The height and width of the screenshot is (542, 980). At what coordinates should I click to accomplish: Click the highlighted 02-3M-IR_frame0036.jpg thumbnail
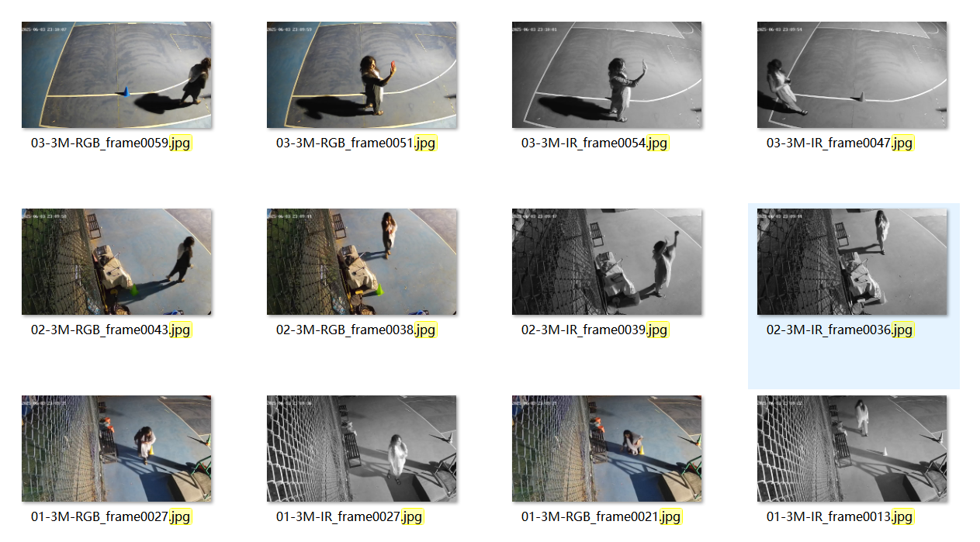852,262
